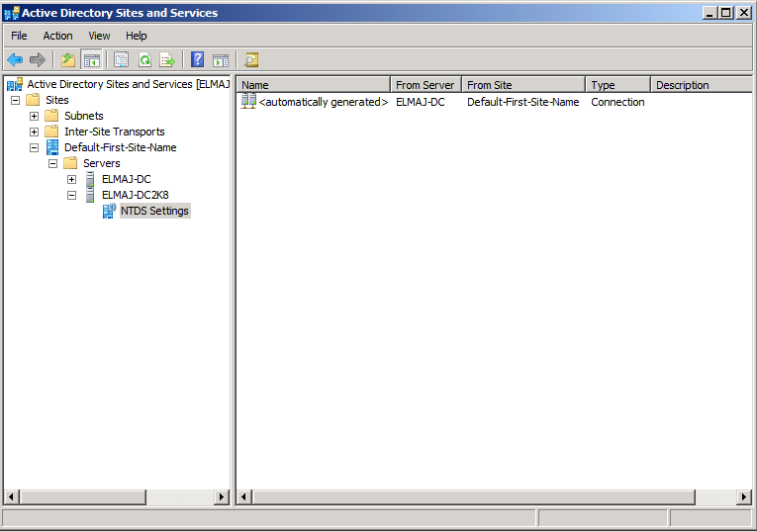Open the Action menu

[x=57, y=36]
